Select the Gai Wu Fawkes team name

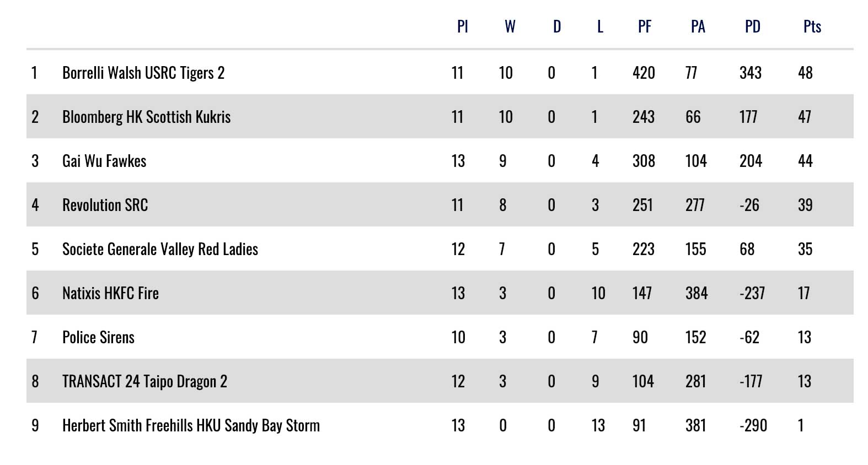[104, 161]
